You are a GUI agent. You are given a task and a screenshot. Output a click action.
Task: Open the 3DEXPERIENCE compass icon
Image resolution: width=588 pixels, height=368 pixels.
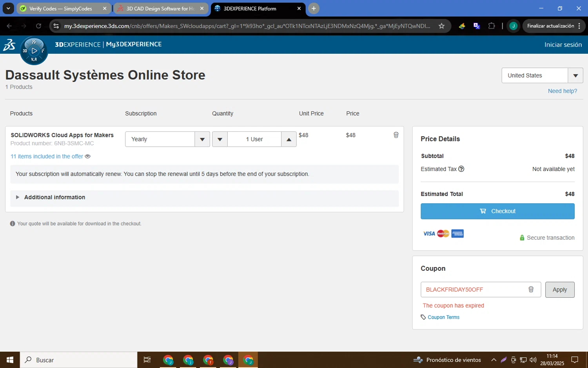34,51
